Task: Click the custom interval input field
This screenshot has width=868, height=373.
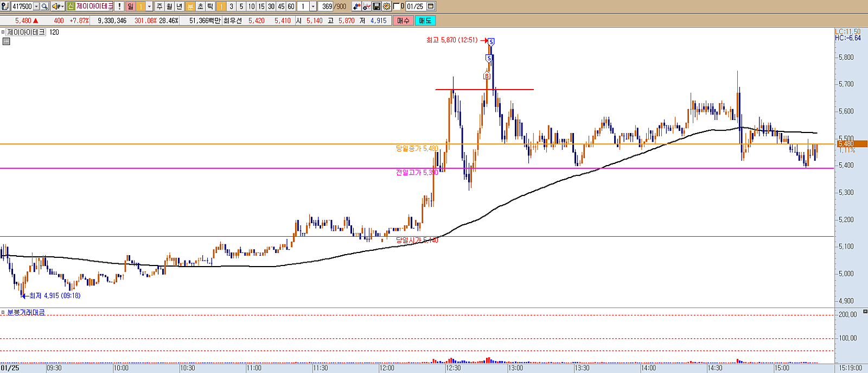Action: (303, 7)
